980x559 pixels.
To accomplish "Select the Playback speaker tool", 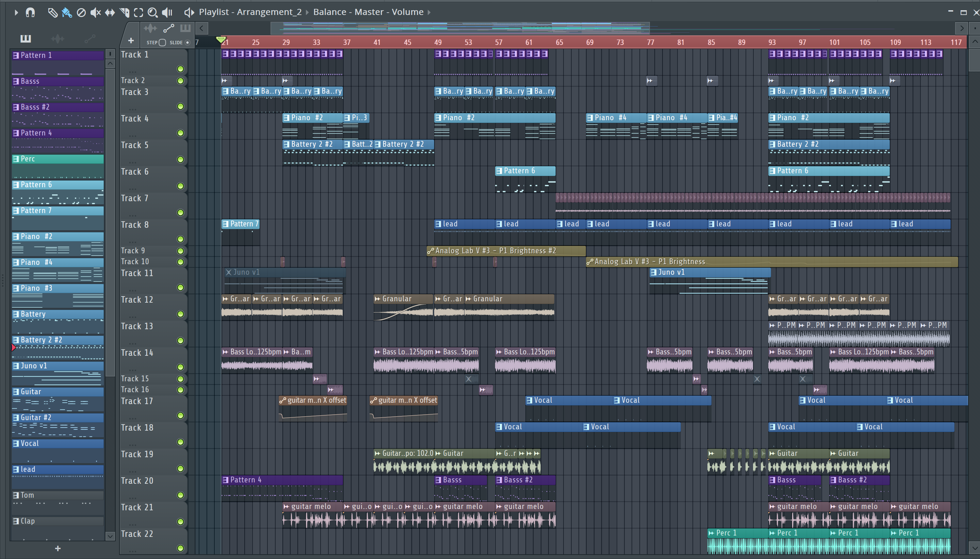I will tap(167, 13).
